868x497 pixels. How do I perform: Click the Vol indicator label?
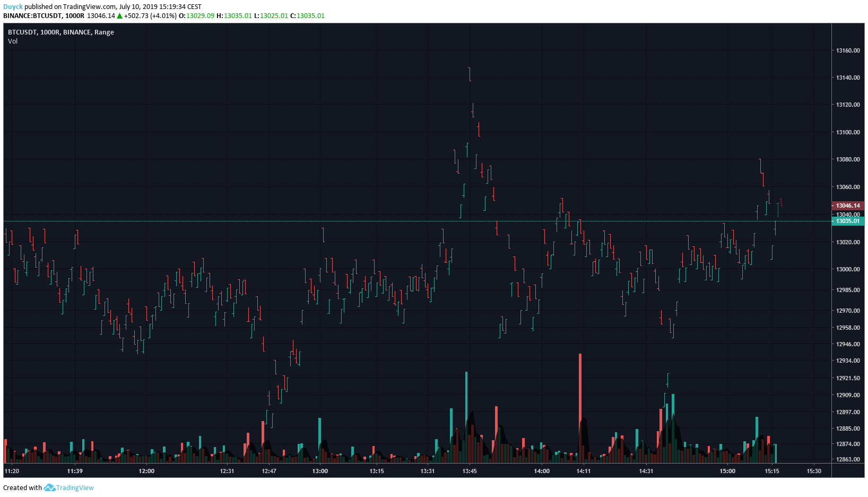[13, 41]
